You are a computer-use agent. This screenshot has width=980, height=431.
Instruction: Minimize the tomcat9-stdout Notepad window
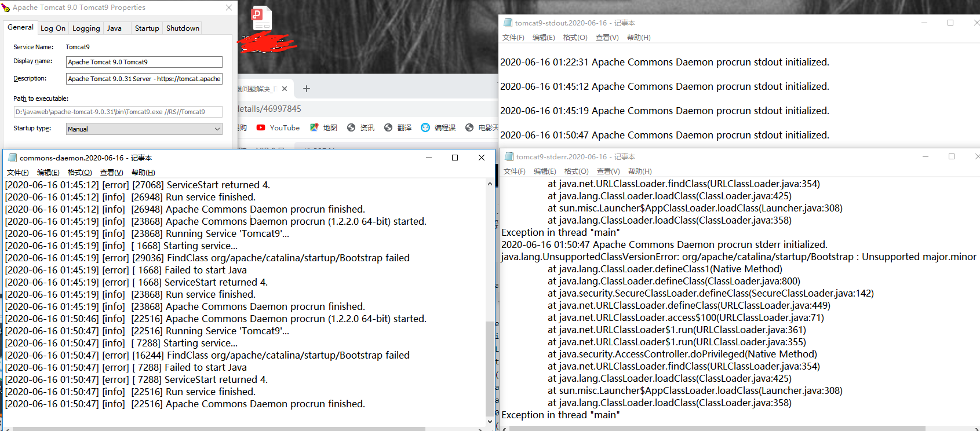coord(924,23)
